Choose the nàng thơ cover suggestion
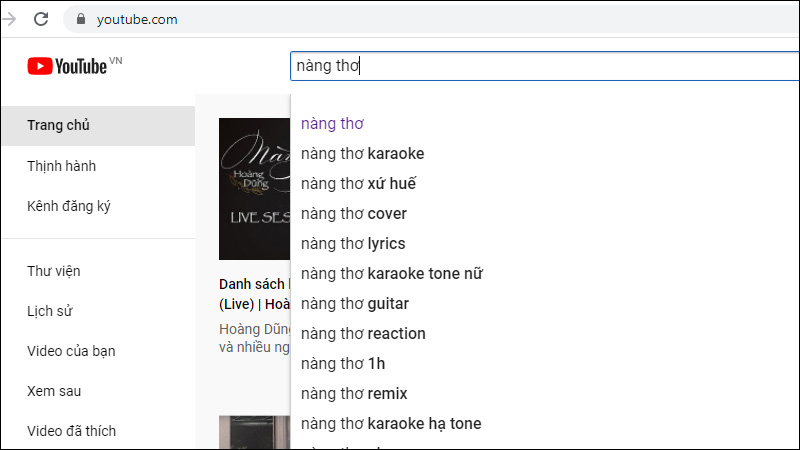The width and height of the screenshot is (800, 450). point(544,214)
